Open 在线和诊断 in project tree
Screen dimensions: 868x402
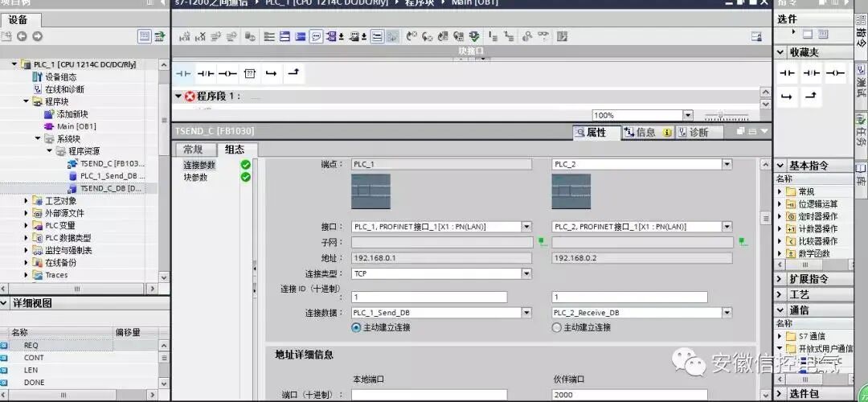tap(65, 89)
